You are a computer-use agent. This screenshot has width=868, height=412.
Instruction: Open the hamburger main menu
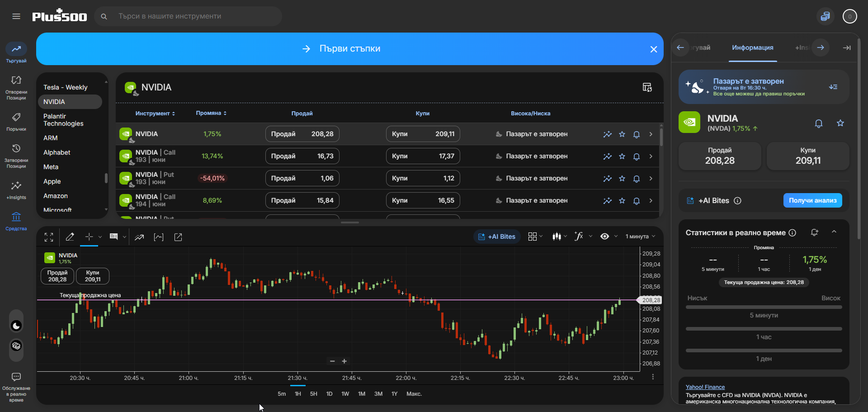16,16
